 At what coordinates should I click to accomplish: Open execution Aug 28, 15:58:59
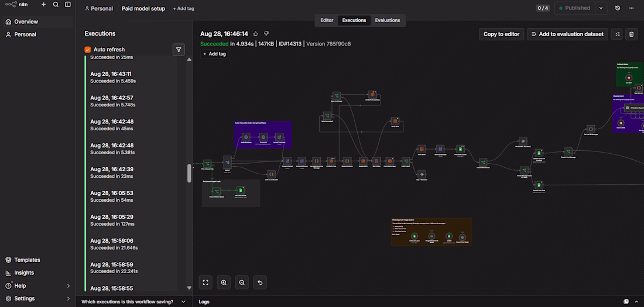pos(131,268)
